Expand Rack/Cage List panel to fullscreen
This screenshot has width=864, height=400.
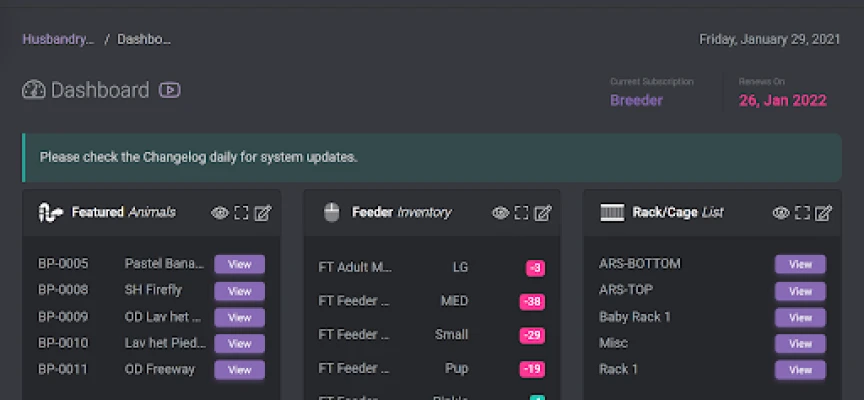coord(802,212)
